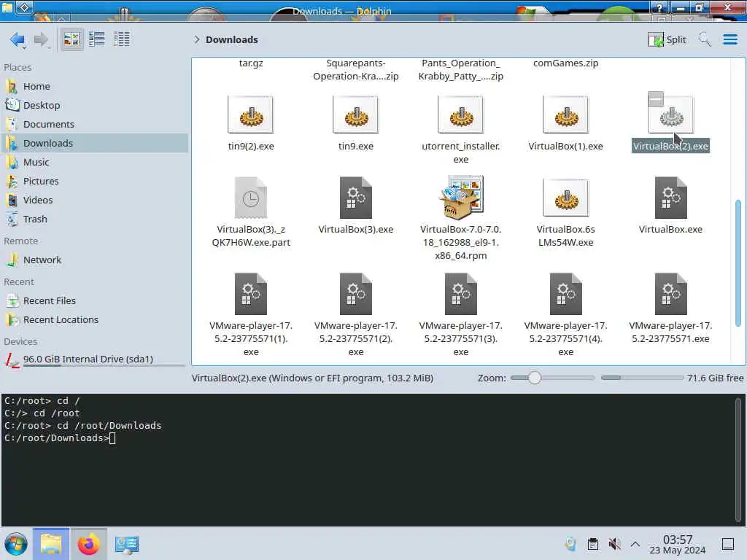
Task: Click the Pants_Operation_Krabby_Patty_....zip file name
Action: pos(461,69)
